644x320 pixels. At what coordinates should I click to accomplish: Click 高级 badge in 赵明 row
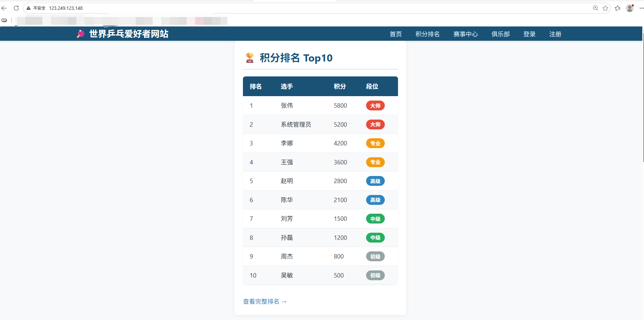pyautogui.click(x=375, y=181)
